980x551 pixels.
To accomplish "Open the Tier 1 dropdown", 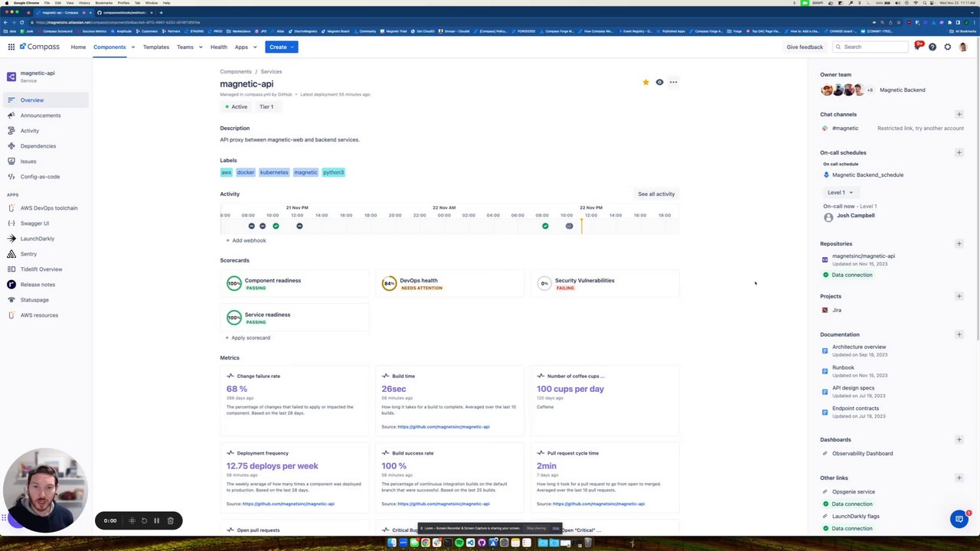I will (266, 107).
